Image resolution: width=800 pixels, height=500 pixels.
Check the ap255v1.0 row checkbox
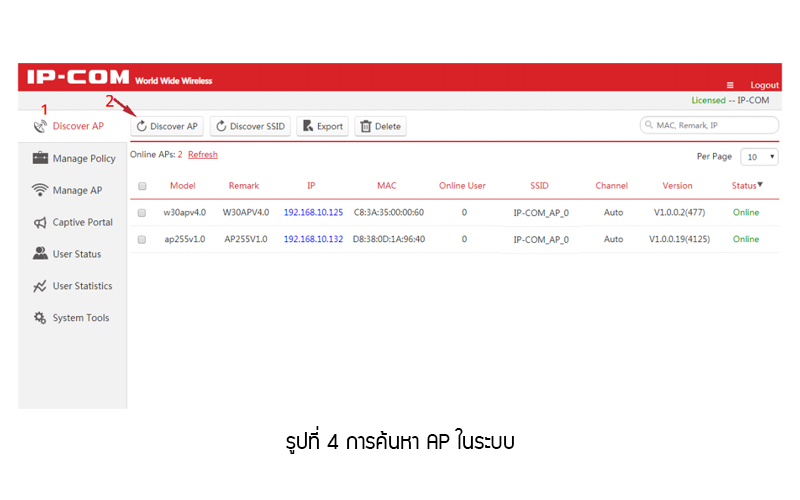(x=142, y=239)
